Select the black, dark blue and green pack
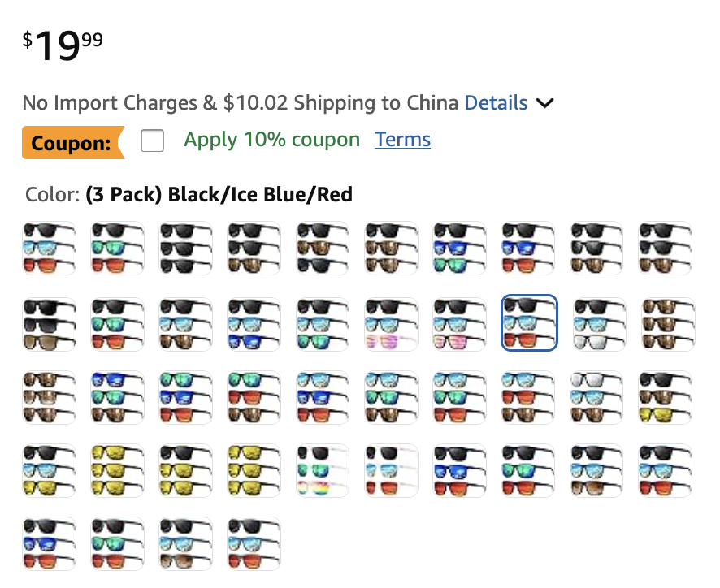720x588 pixels. coord(459,249)
